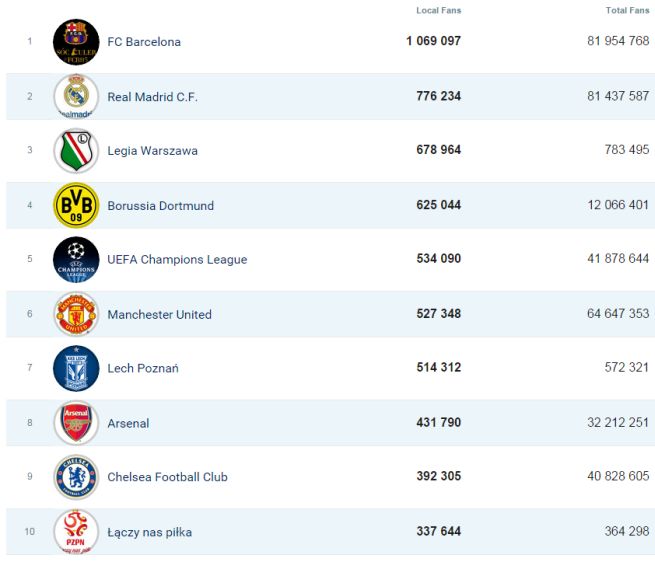Click the Real Madrid crest icon
Screen dimensions: 655x562
coord(76,97)
